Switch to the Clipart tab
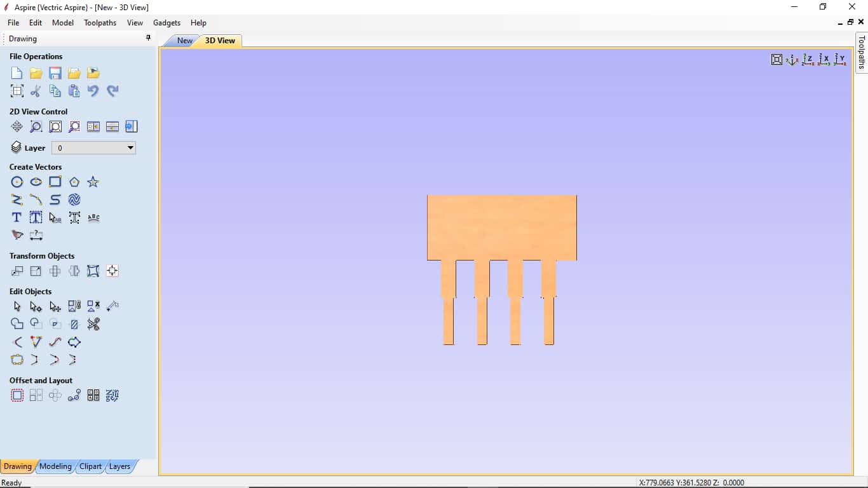The height and width of the screenshot is (488, 868). point(90,466)
